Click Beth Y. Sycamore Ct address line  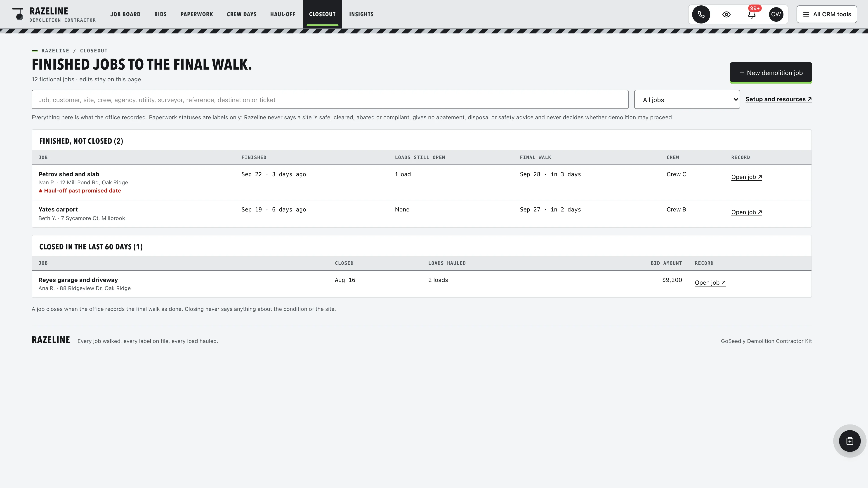(82, 218)
